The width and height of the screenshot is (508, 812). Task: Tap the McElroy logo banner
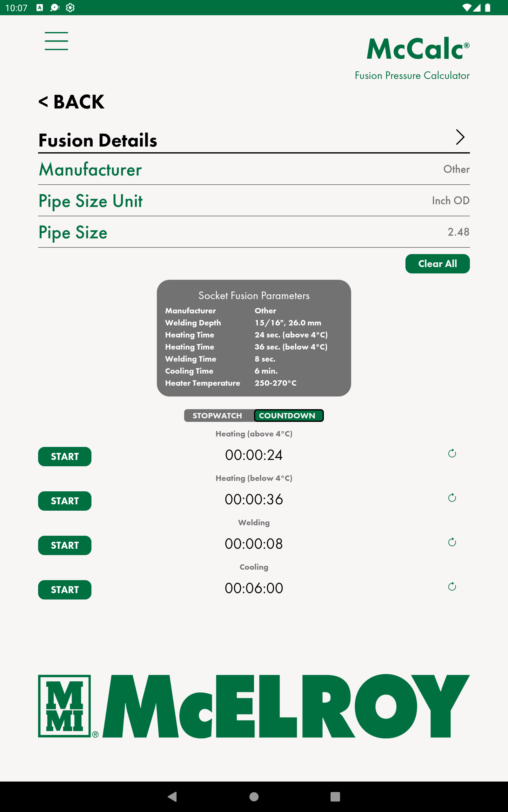[254, 706]
